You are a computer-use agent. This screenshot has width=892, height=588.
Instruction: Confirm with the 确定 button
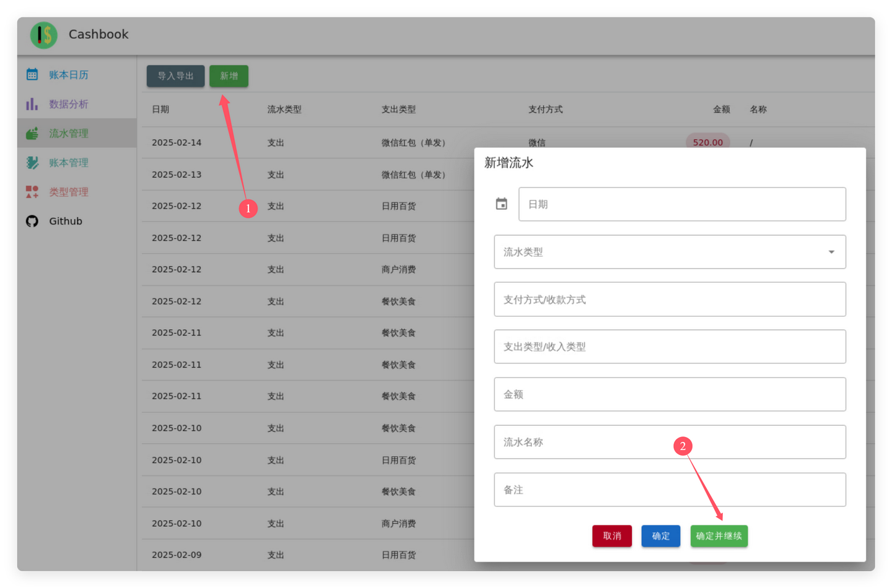click(x=660, y=536)
